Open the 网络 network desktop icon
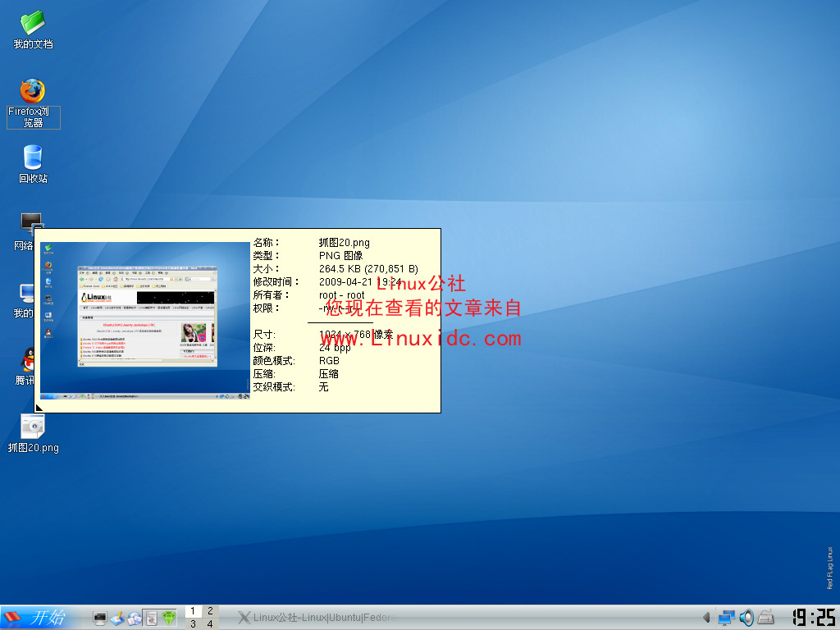Viewport: 840px width, 630px height. point(31,223)
